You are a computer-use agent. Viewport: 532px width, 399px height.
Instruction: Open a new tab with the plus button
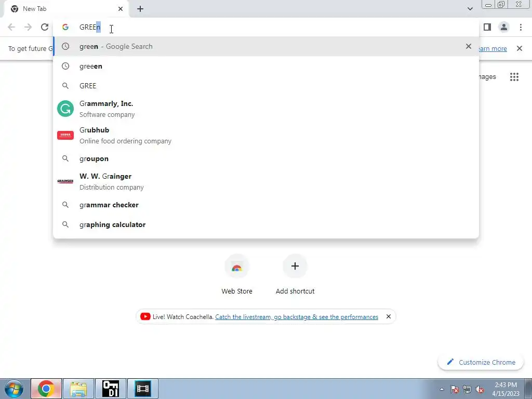[140, 9]
